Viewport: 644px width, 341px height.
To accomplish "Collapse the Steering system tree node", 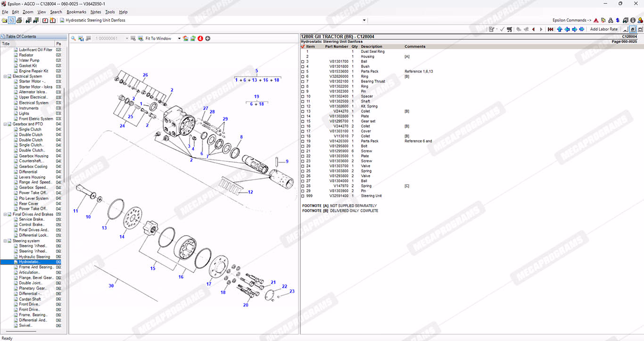I will tap(5, 241).
